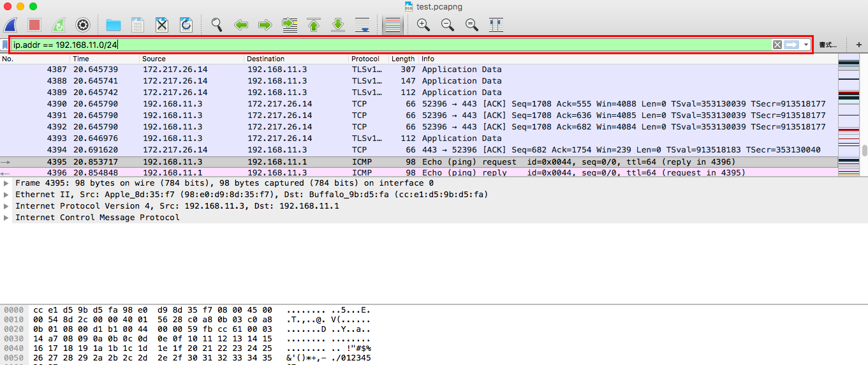Open the recent display filters dropdown
Image resolution: width=868 pixels, height=365 pixels.
[806, 45]
